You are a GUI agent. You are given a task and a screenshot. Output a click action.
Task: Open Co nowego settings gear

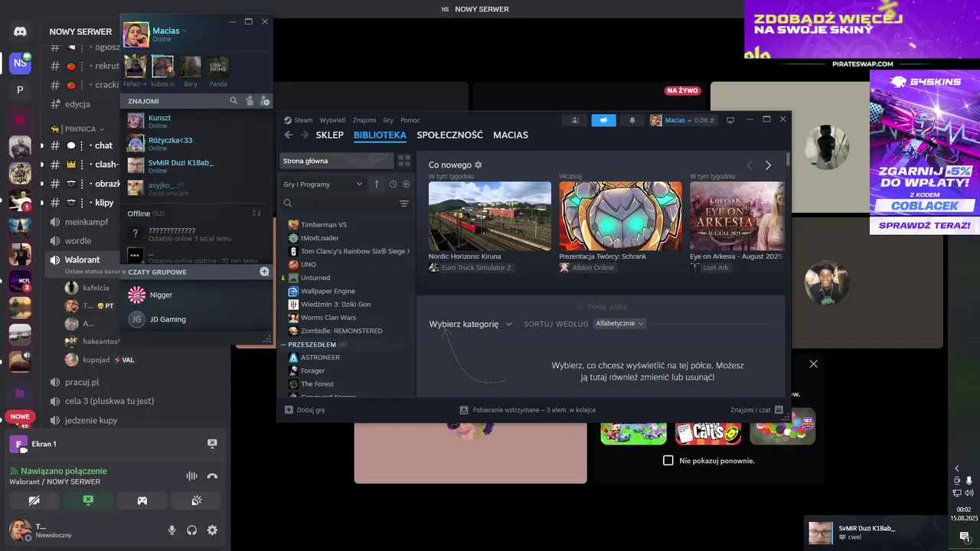point(479,165)
